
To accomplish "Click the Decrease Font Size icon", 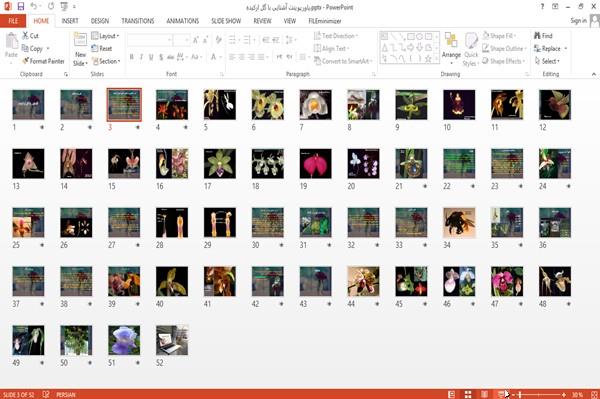I will pyautogui.click(x=206, y=40).
